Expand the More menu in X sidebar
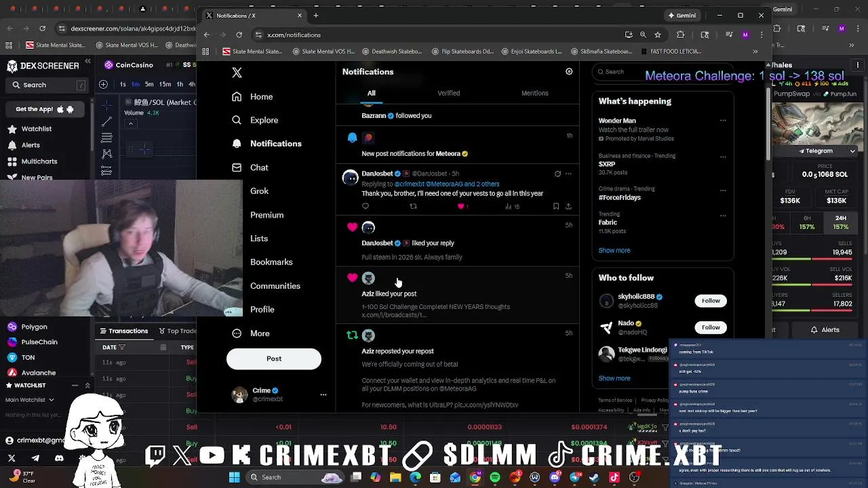This screenshot has height=488, width=868. (x=250, y=333)
